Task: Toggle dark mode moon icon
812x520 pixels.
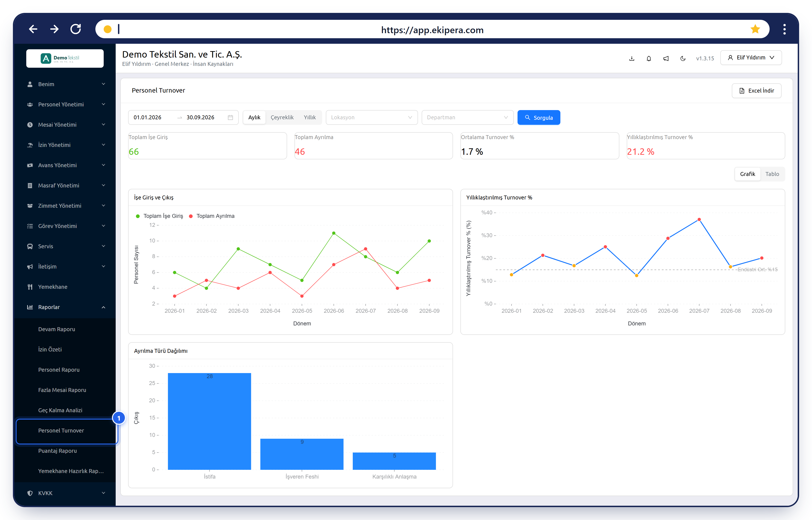Action: pos(683,58)
